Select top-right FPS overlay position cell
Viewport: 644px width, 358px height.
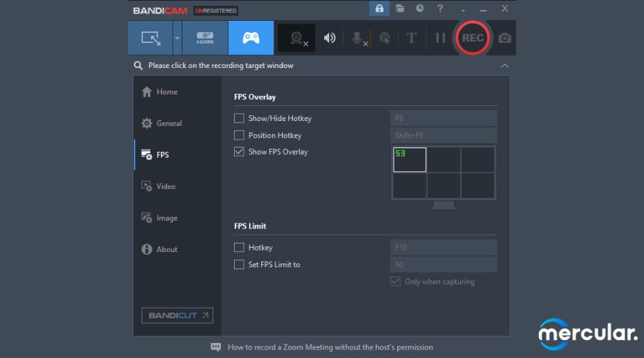click(x=478, y=160)
